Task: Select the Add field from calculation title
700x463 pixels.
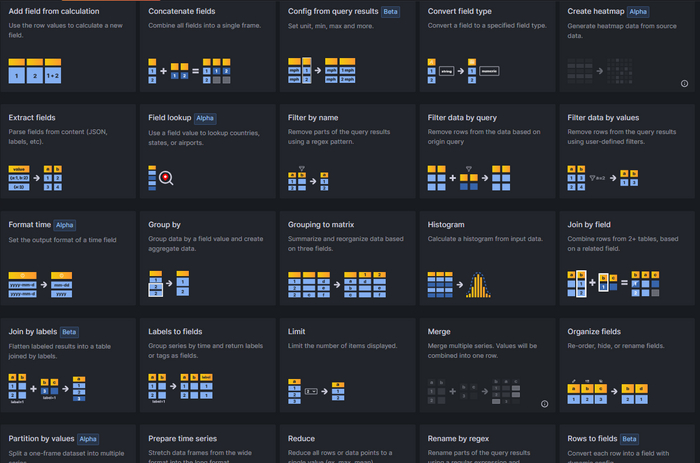Action: pyautogui.click(x=54, y=11)
